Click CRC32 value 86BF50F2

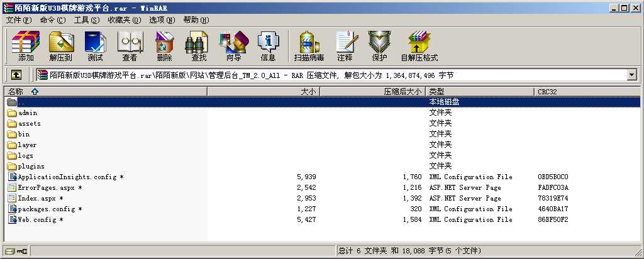pyautogui.click(x=553, y=219)
